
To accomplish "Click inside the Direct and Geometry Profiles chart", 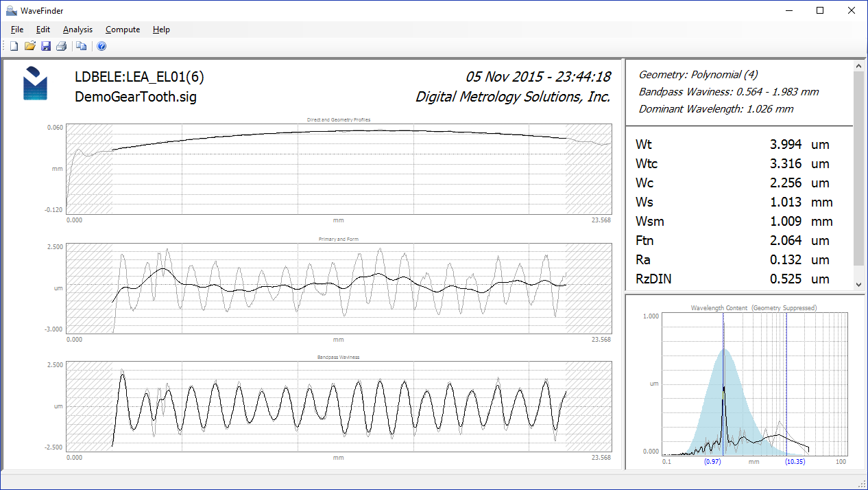I will coord(339,169).
